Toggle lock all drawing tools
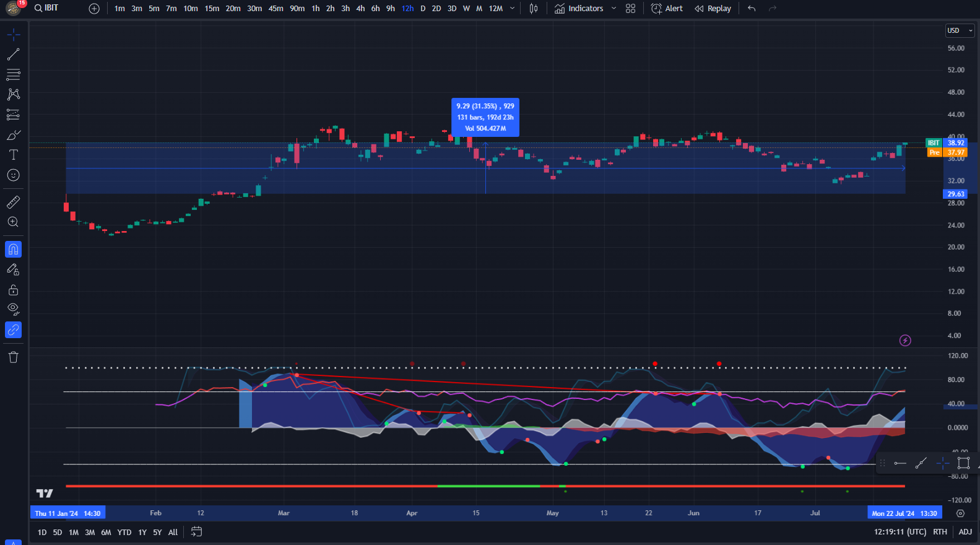 click(13, 290)
